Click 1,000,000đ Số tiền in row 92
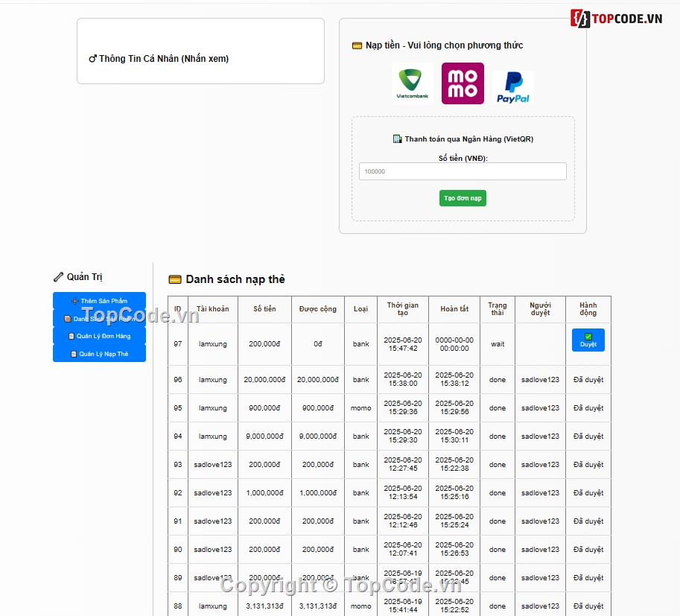The width and height of the screenshot is (680, 616). [264, 493]
